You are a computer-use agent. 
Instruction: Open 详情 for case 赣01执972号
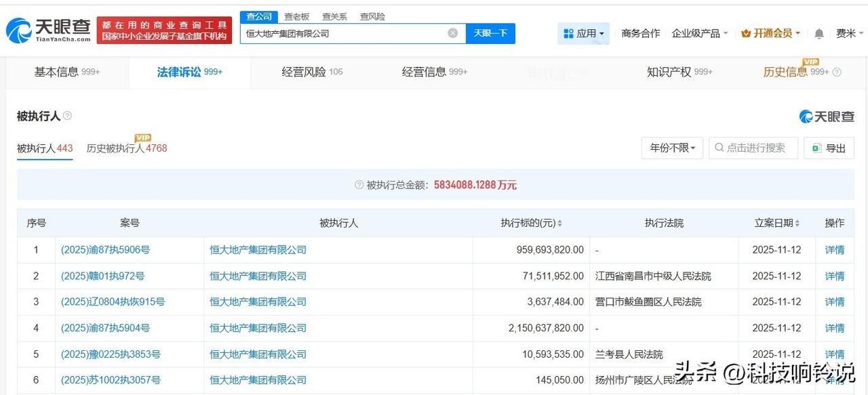(835, 276)
